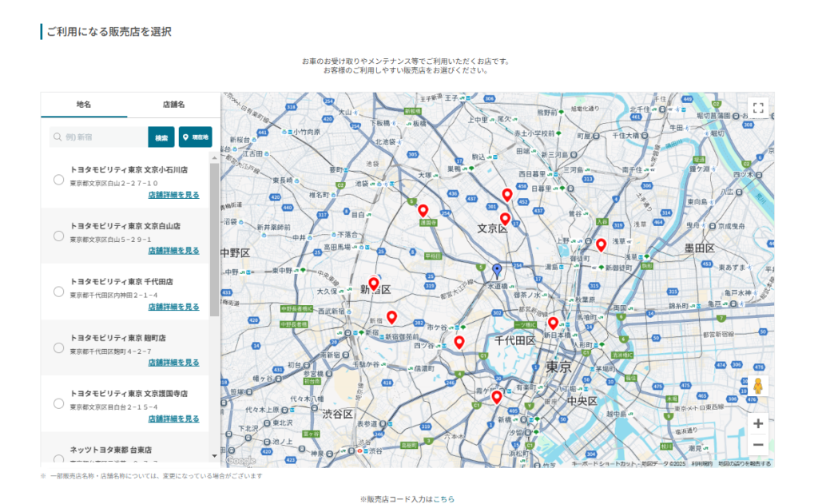
Task: Click the red pin near 日暮里 route 458
Action: click(x=506, y=195)
